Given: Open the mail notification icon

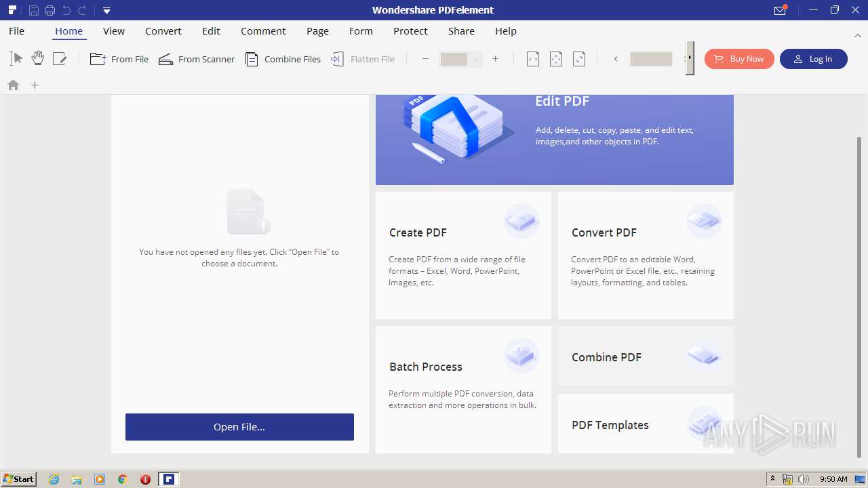Looking at the screenshot, I should [780, 10].
